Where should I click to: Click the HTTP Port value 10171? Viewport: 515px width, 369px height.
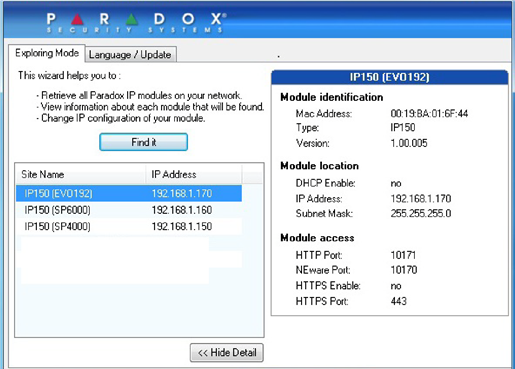coord(403,255)
